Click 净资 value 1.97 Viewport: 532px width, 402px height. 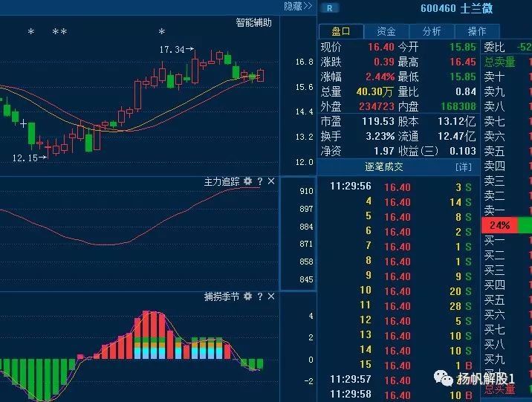(x=383, y=151)
